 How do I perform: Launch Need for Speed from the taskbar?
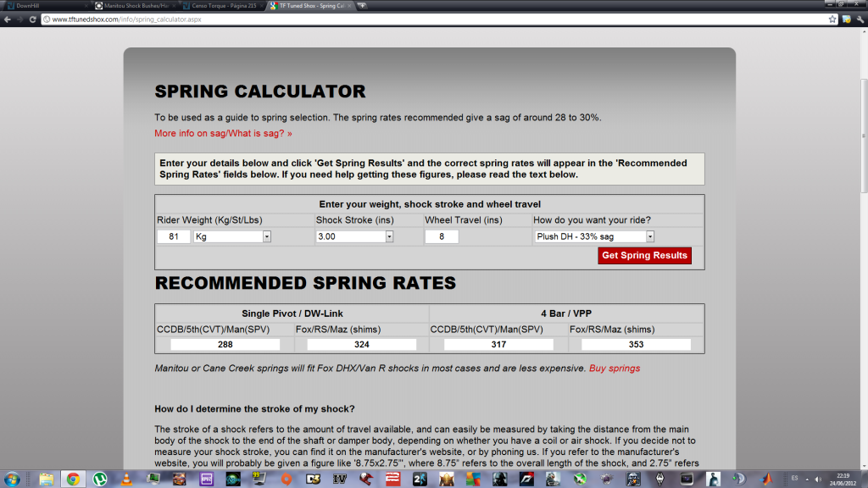tap(526, 480)
